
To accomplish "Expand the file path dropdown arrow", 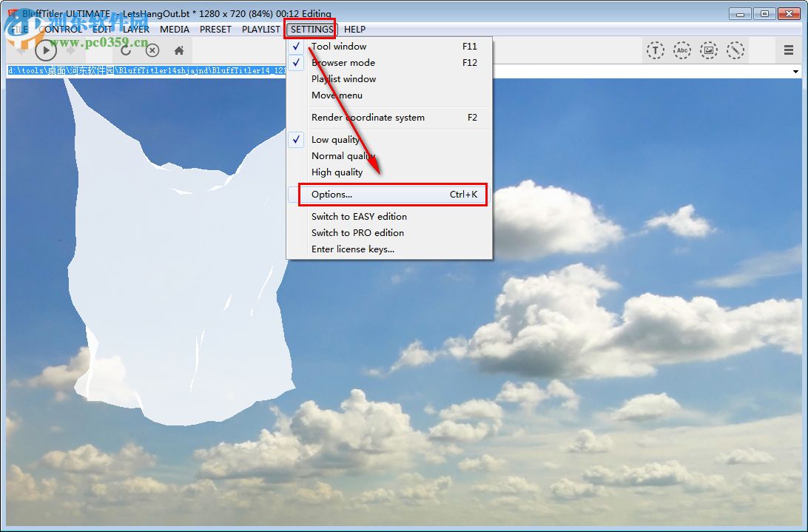I will pyautogui.click(x=795, y=71).
